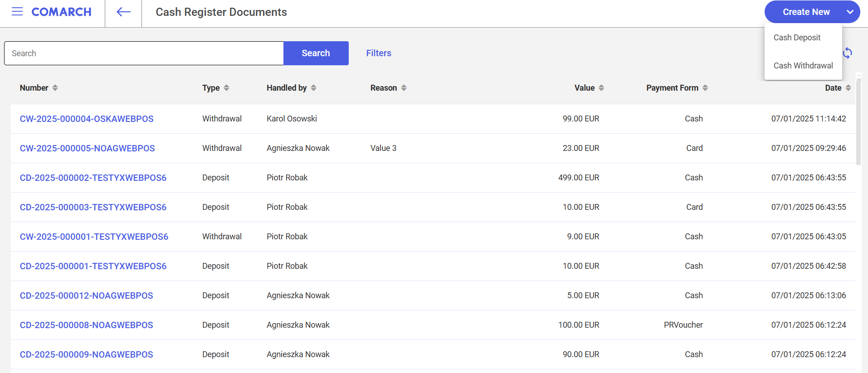Sort by Number column arrows
Image resolution: width=868 pixels, height=373 pixels.
(55, 88)
